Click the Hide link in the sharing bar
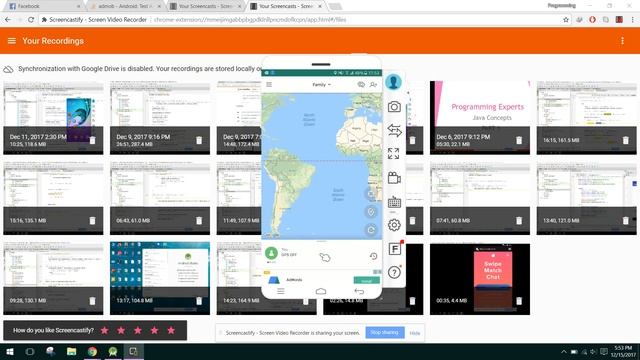 415,333
